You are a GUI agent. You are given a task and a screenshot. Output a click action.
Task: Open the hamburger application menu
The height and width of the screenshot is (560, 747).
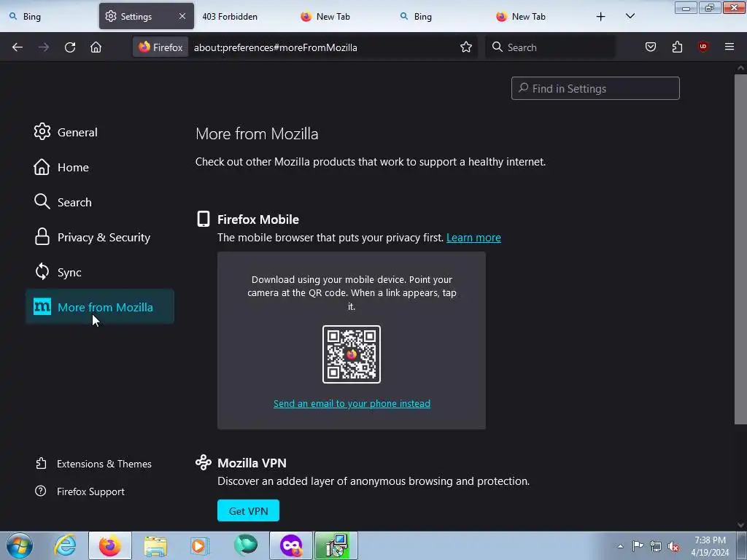point(729,47)
